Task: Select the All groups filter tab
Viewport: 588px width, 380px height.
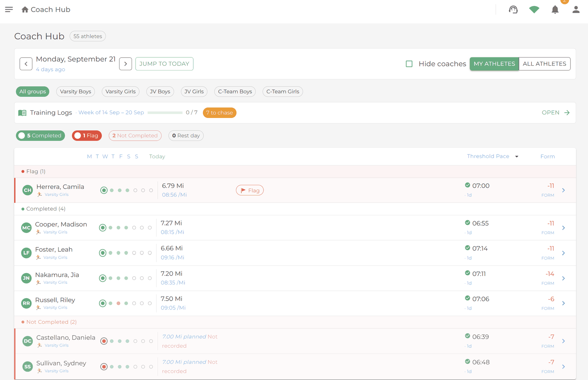Action: (33, 92)
